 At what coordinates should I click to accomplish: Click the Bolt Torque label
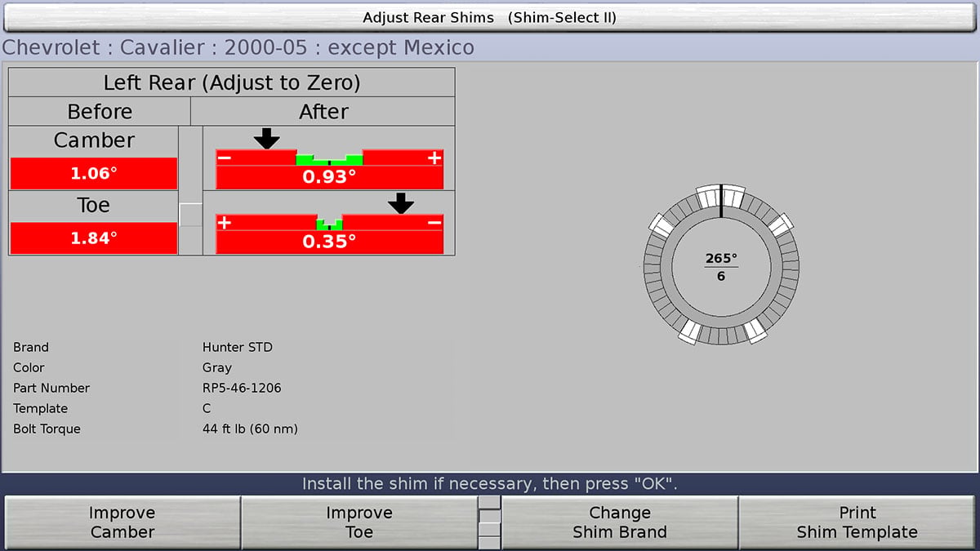point(47,429)
